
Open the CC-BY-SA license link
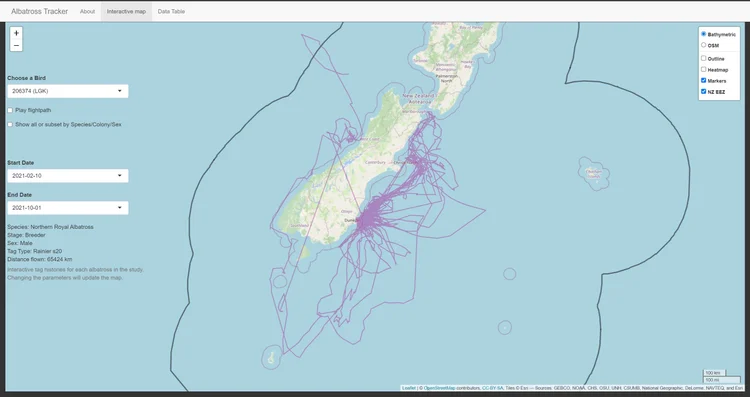(492, 388)
